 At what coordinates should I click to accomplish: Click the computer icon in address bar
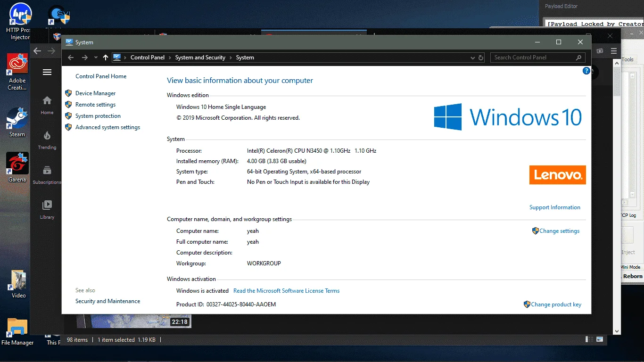pos(117,58)
